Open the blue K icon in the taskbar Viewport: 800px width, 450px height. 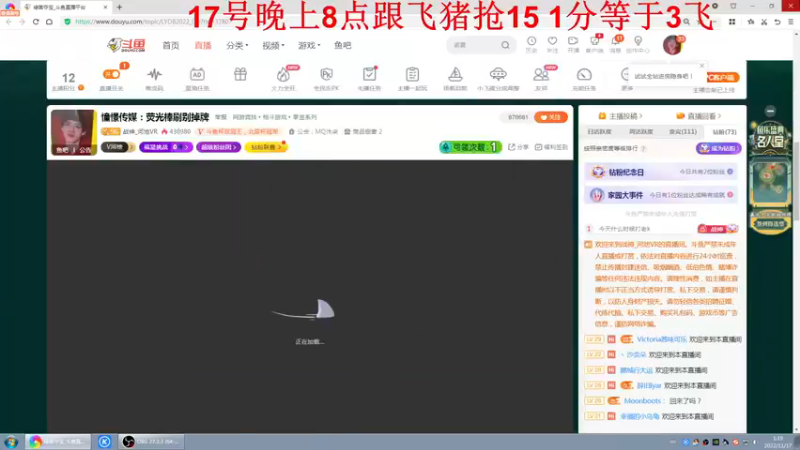(105, 442)
